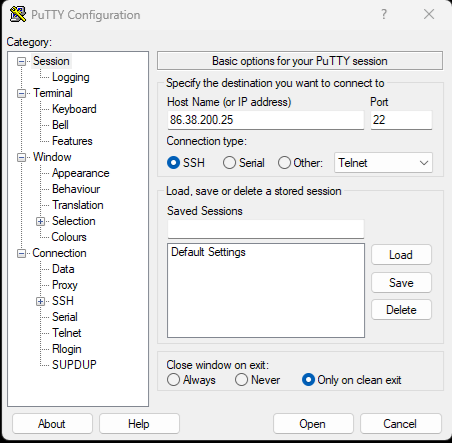Image resolution: width=452 pixels, height=443 pixels.
Task: Open the Data category
Action: 63,269
